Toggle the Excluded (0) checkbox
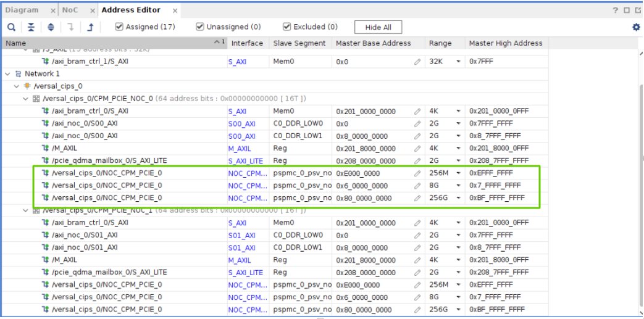644x319 pixels. (x=287, y=27)
